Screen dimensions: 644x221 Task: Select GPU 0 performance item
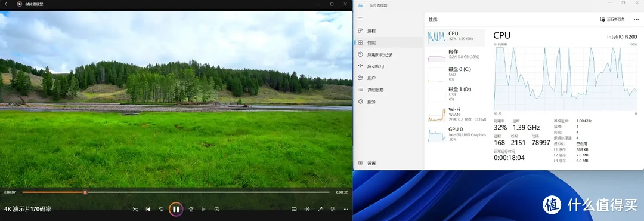456,134
